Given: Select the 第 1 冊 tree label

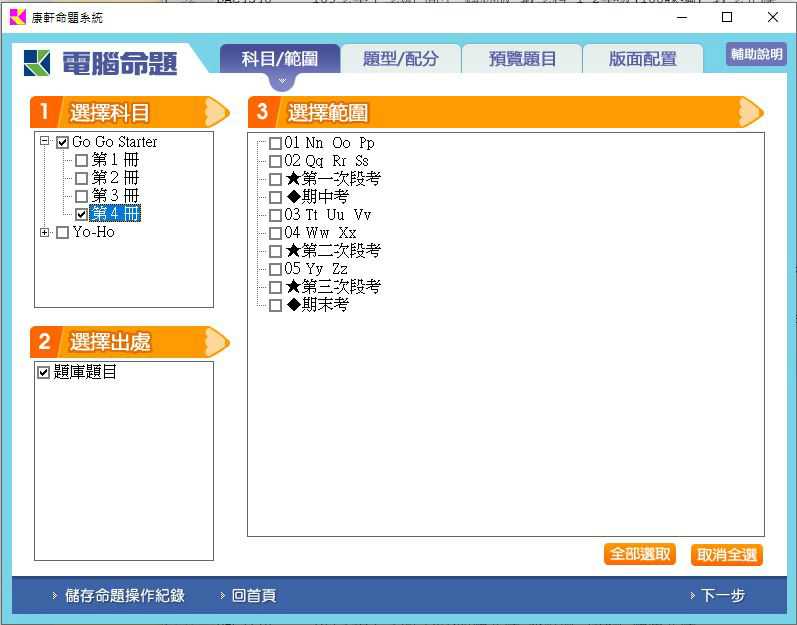Looking at the screenshot, I should [115, 160].
